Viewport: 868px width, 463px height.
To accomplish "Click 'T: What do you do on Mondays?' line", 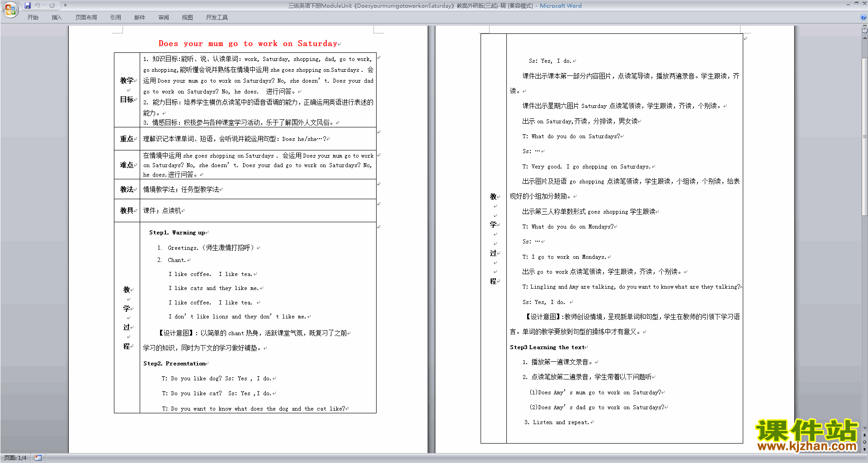I will pyautogui.click(x=567, y=227).
